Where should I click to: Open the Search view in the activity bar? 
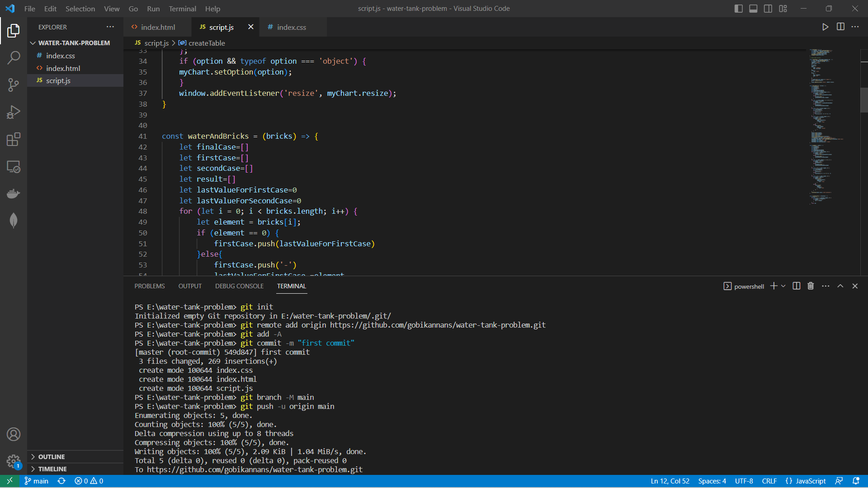tap(14, 58)
